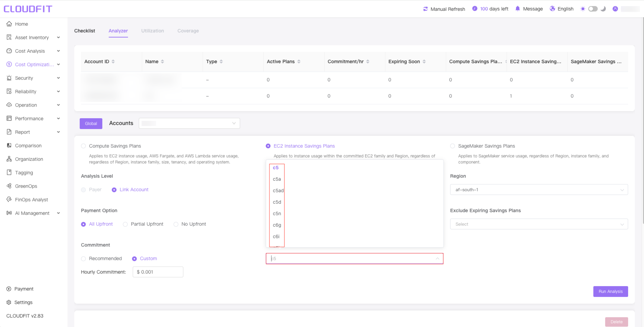Screen dimensions: 644x327
Task: Click the English language globe icon
Action: pos(552,9)
